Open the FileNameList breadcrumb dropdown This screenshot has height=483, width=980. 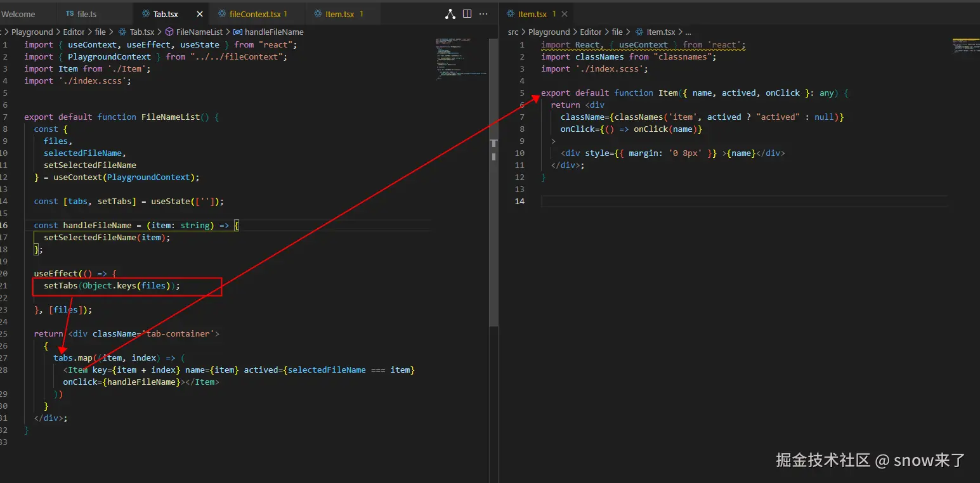tap(199, 32)
